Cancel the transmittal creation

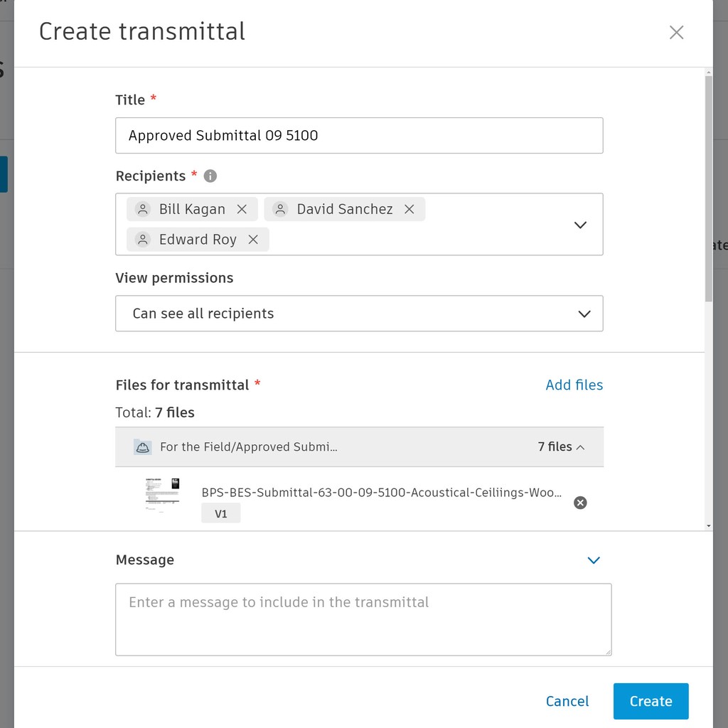567,701
